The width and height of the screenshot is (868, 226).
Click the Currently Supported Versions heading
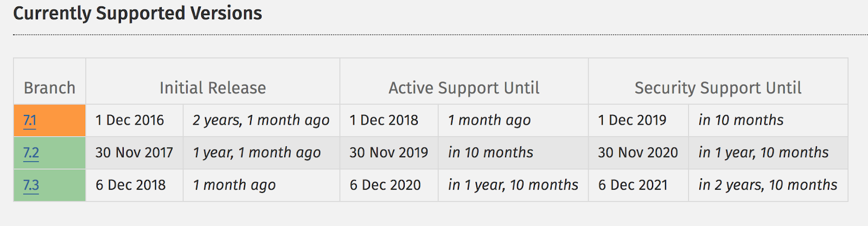click(137, 13)
